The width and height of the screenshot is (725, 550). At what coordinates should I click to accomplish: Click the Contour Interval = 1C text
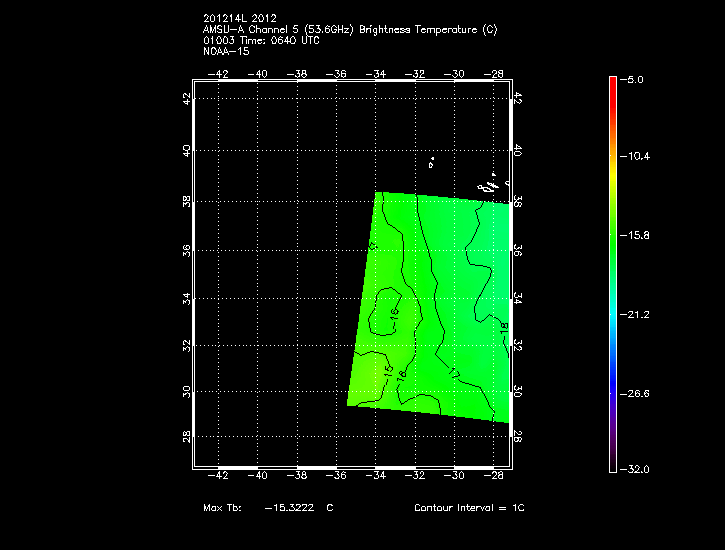point(469,508)
